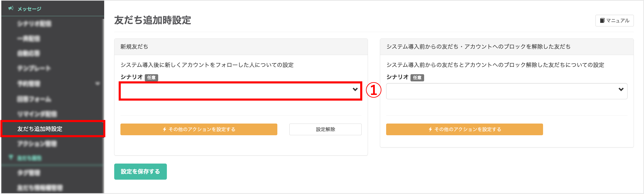Screen dimensions: 644x194
Task: Click 任意 badge beside 新規友だち シナリオ label
Action: point(151,78)
